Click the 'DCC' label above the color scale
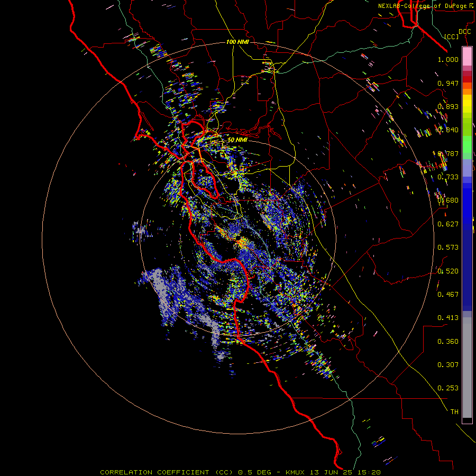476x476 pixels. point(464,32)
